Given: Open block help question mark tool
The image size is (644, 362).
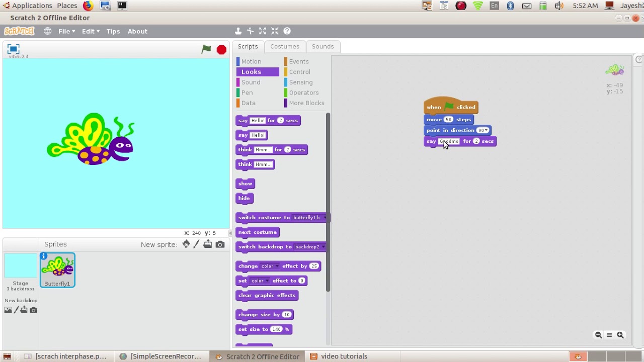Looking at the screenshot, I should click(x=287, y=31).
